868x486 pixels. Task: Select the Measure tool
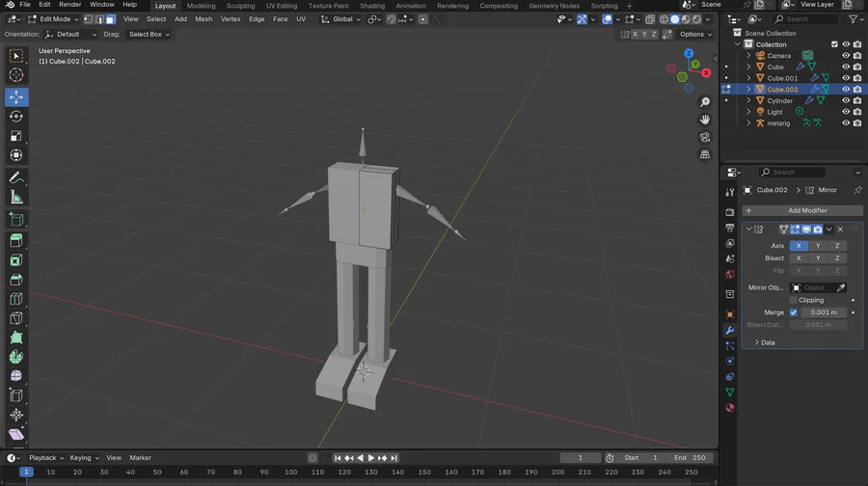pos(16,197)
